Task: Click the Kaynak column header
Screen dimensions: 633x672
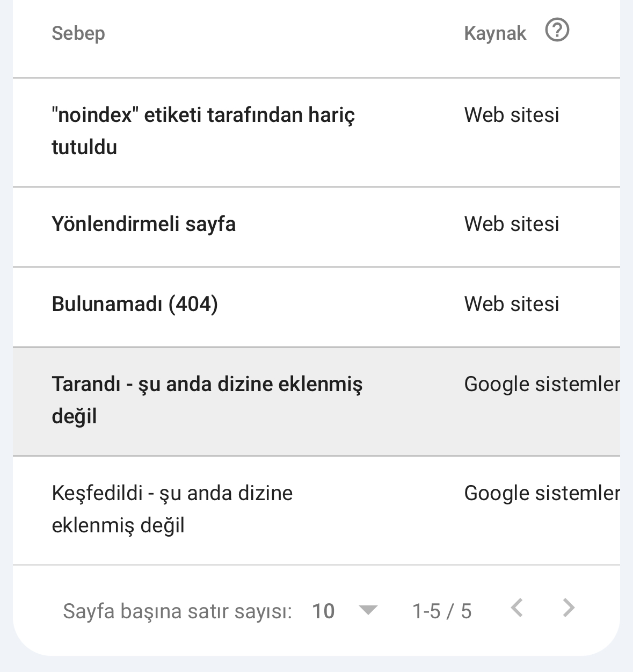Action: tap(495, 33)
